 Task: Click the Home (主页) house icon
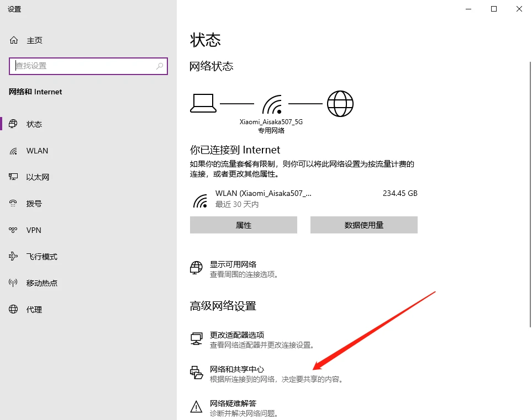14,40
